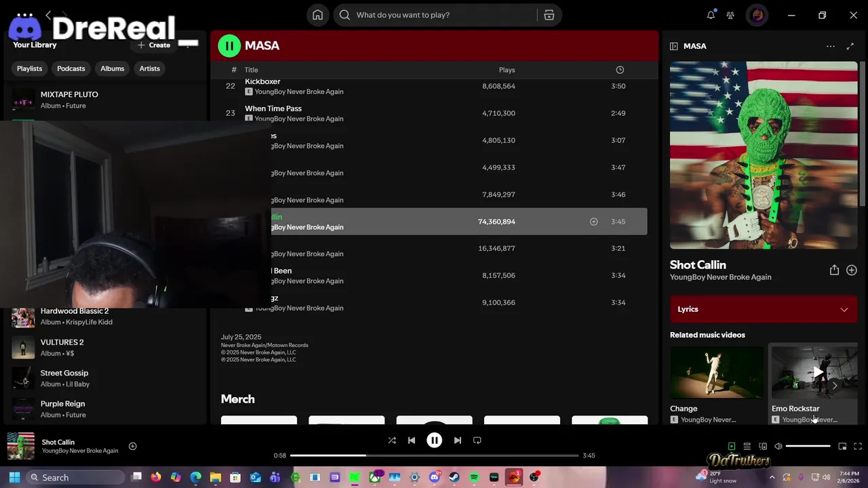Seek in the song progress bar
The image size is (868, 488).
434,455
